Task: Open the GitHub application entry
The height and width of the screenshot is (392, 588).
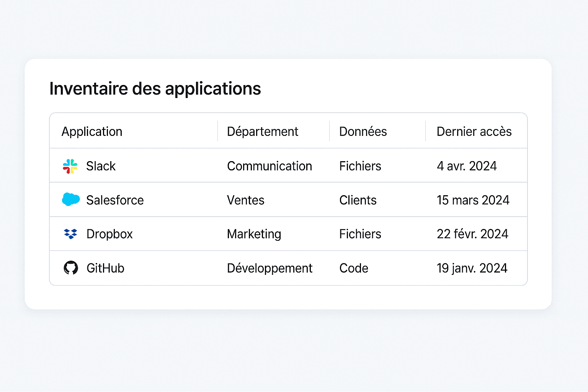Action: click(x=105, y=268)
